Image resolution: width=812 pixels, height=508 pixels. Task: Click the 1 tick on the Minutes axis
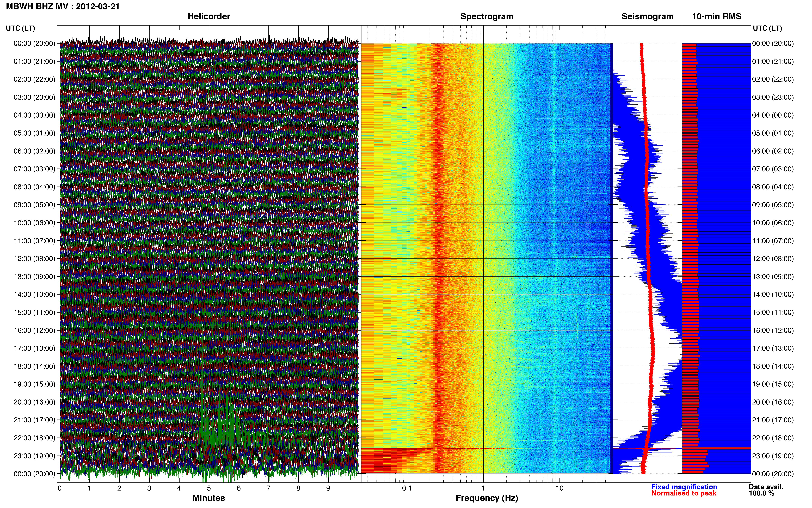pos(89,488)
